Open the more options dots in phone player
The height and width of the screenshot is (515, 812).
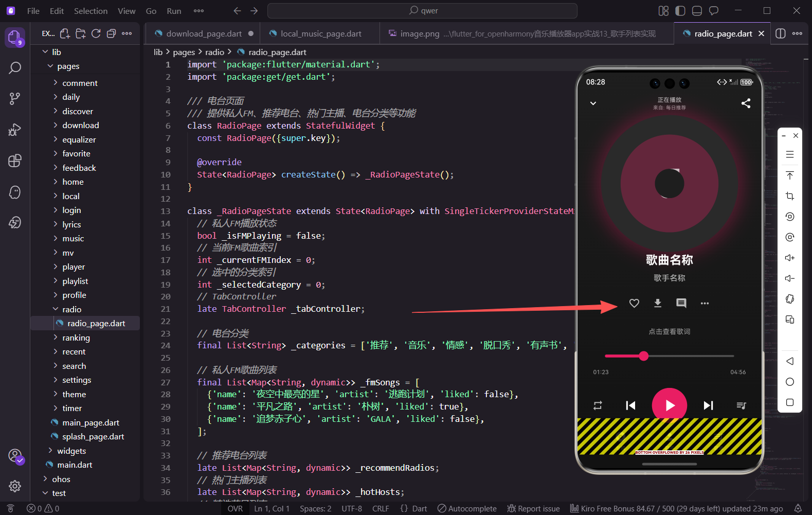(705, 303)
